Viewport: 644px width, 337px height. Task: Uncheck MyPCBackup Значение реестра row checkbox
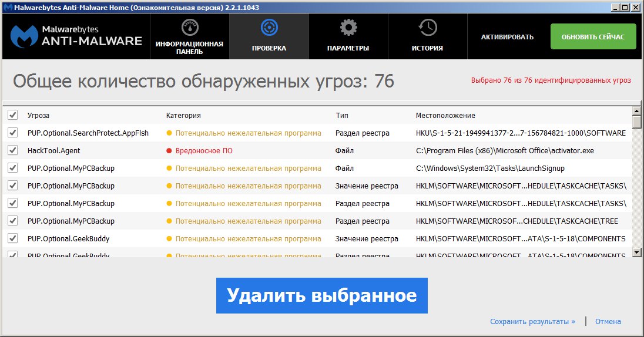[x=13, y=186]
